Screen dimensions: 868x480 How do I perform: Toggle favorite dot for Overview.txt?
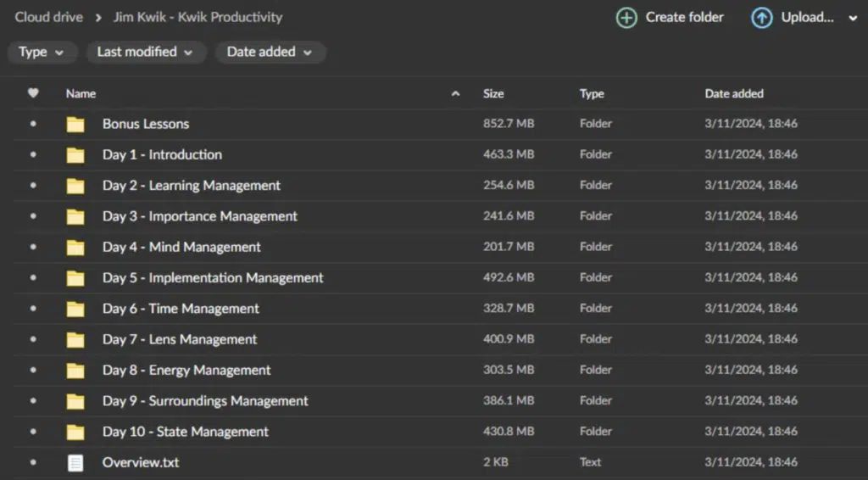(33, 461)
